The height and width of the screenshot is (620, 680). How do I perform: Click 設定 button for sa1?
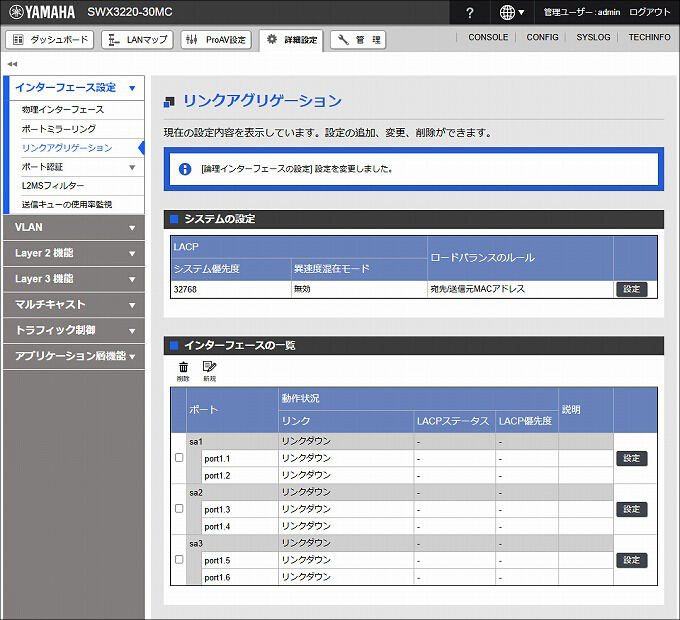point(632,458)
